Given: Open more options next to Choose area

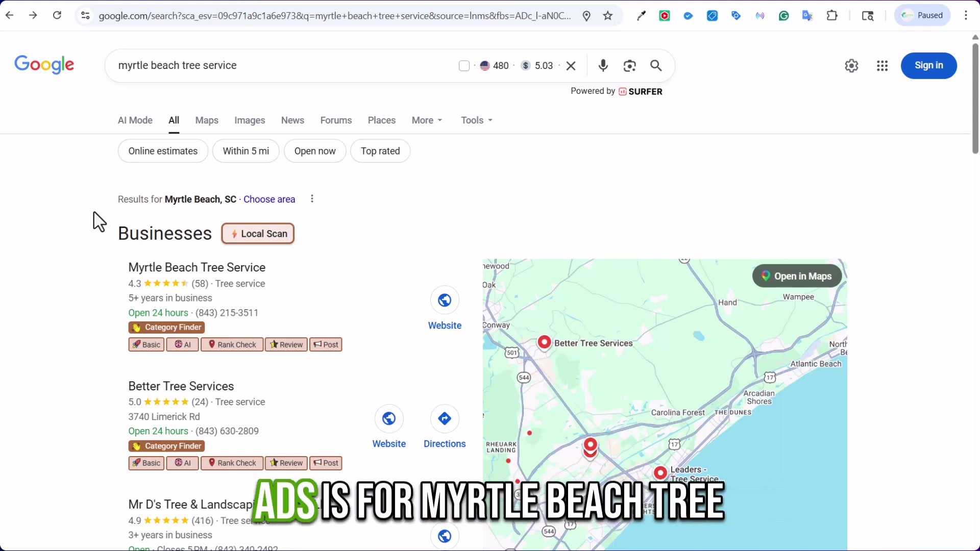Looking at the screenshot, I should click(x=312, y=199).
